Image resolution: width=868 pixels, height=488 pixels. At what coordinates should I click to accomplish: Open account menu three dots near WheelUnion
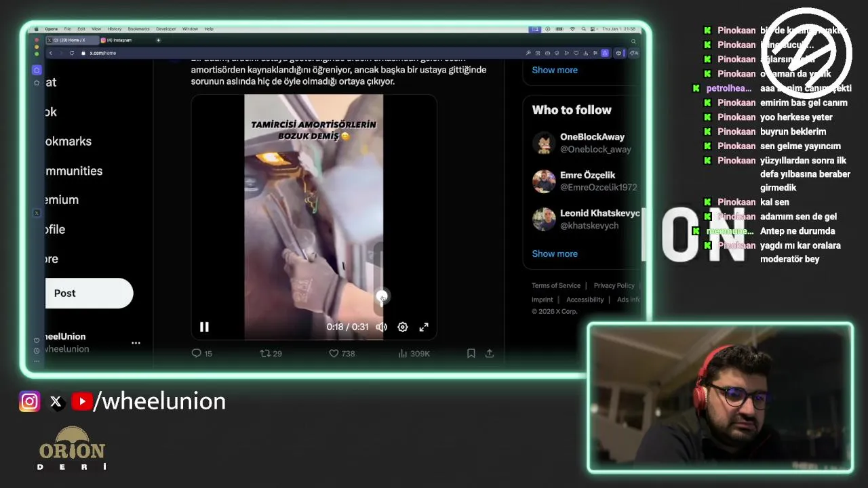pos(136,343)
